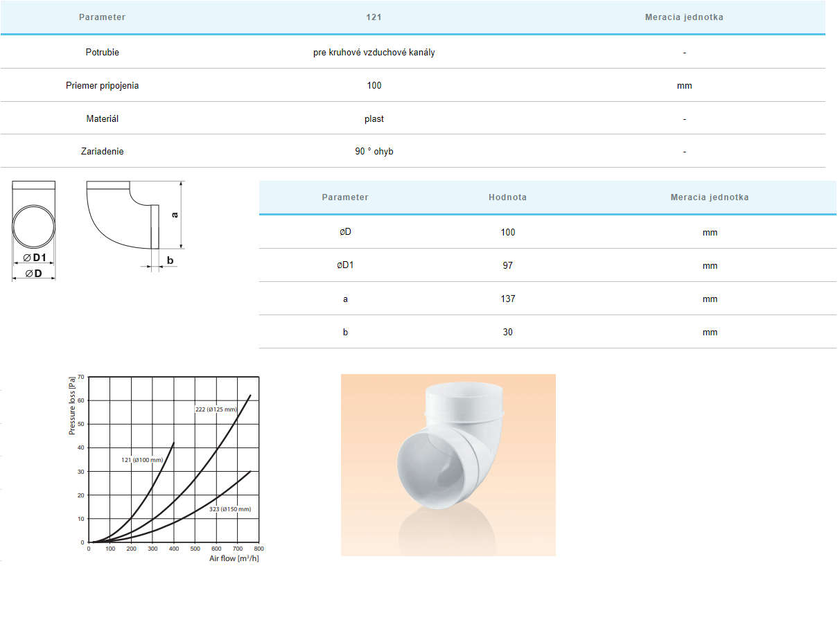840x629 pixels.
Task: Click the 'øD1' parameter row label
Action: (345, 265)
